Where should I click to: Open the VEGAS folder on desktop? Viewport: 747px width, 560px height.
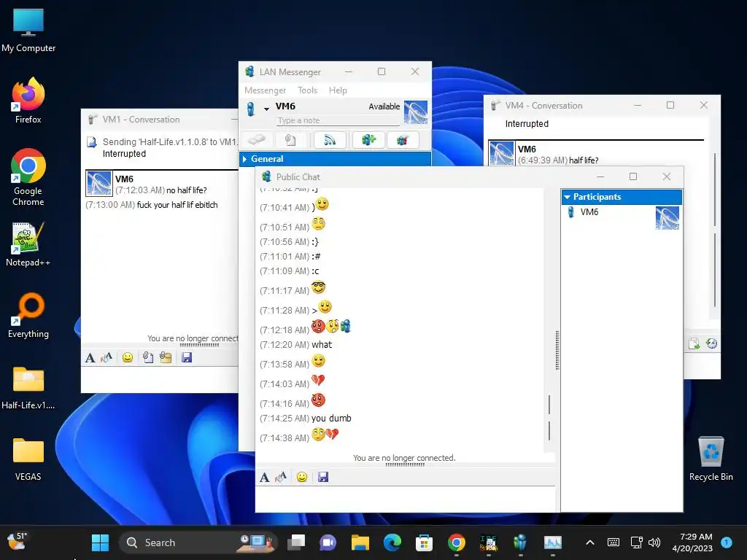28,459
